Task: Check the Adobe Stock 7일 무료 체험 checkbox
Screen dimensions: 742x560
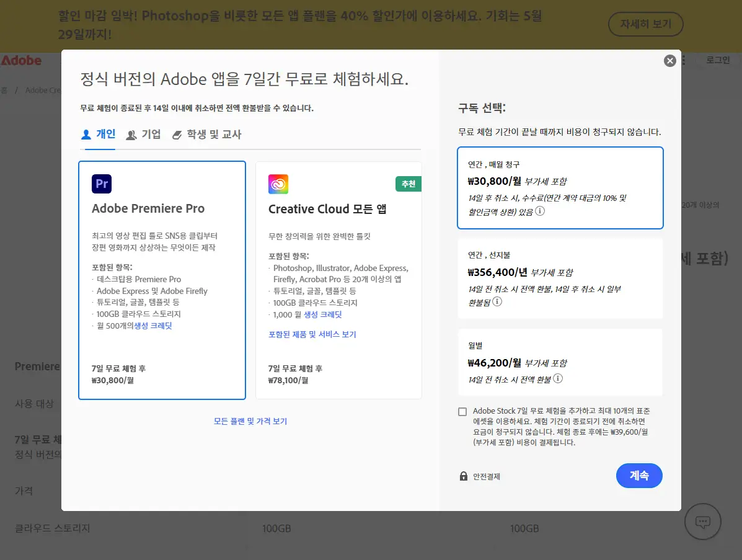Action: [462, 412]
